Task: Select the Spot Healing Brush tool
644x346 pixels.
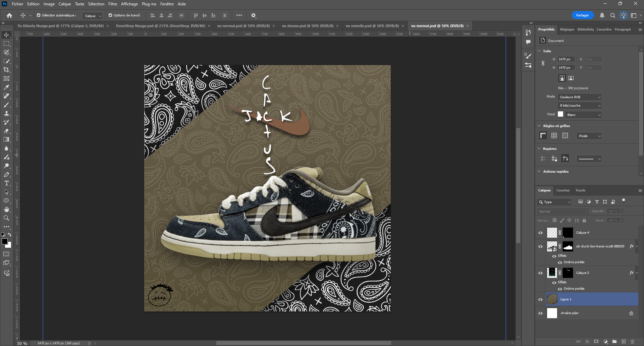Action: 6,96
